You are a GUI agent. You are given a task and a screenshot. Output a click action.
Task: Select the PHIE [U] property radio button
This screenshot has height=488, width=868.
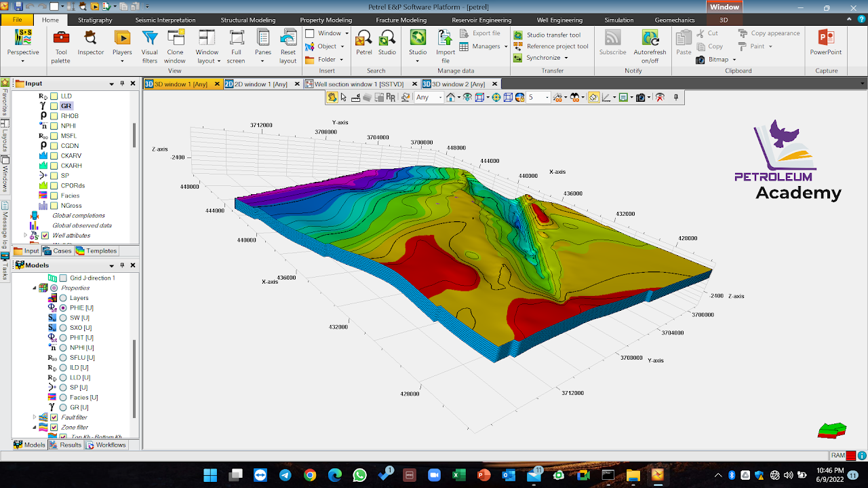pyautogui.click(x=63, y=307)
